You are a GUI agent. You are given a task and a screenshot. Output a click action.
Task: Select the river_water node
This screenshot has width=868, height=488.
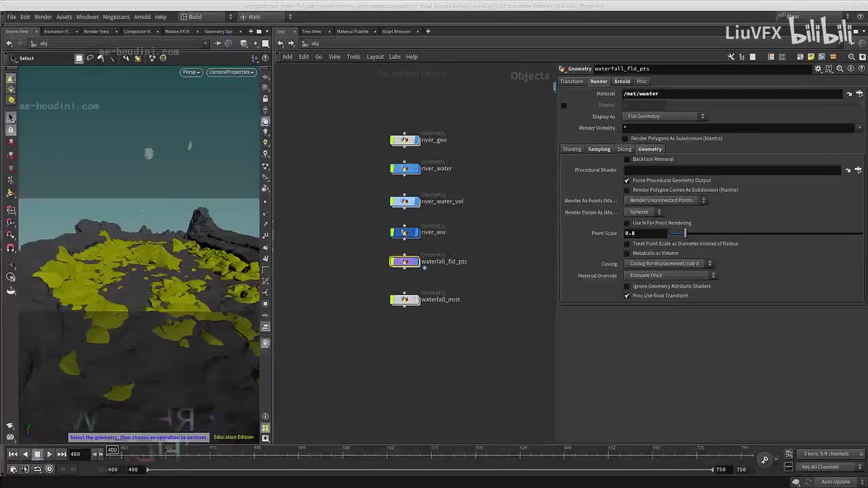405,169
